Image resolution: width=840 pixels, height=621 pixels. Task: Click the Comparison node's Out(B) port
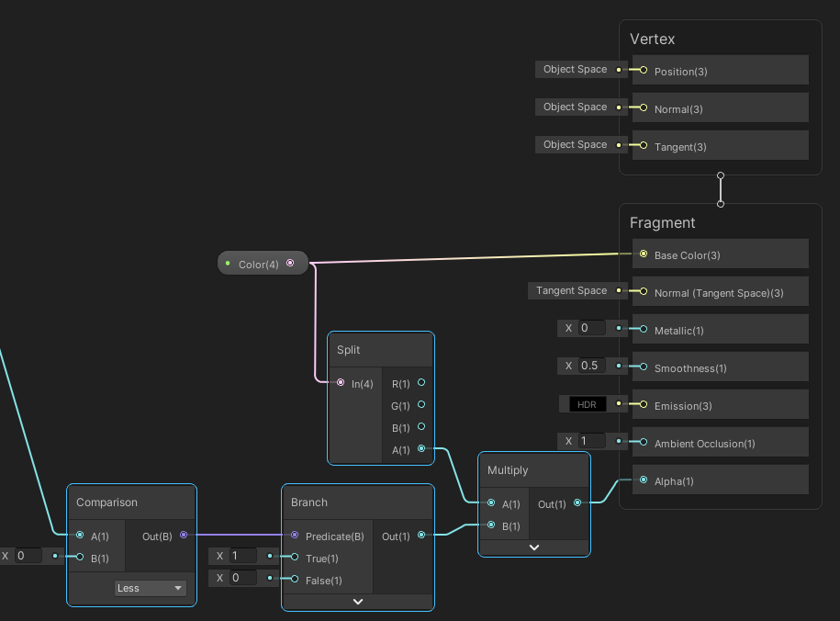[x=184, y=535]
